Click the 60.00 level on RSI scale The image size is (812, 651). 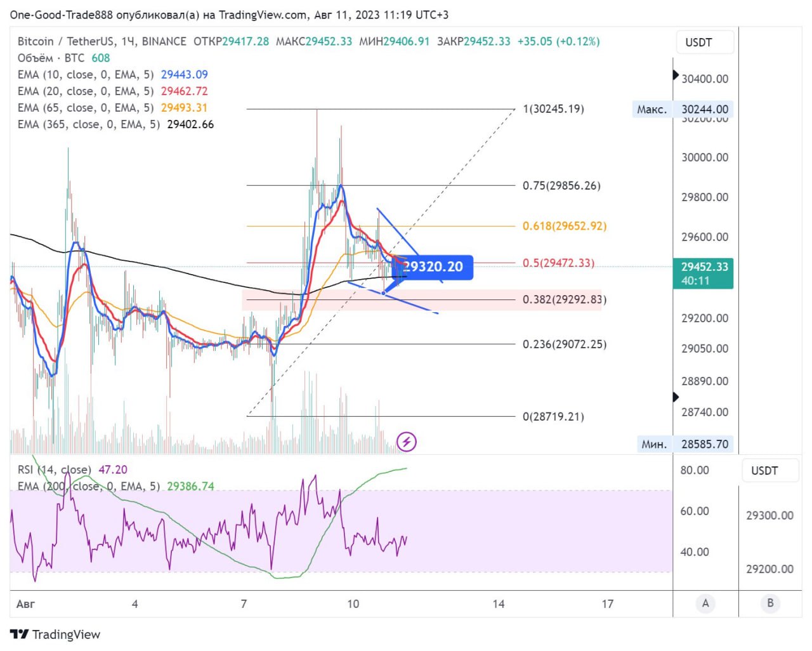point(695,511)
